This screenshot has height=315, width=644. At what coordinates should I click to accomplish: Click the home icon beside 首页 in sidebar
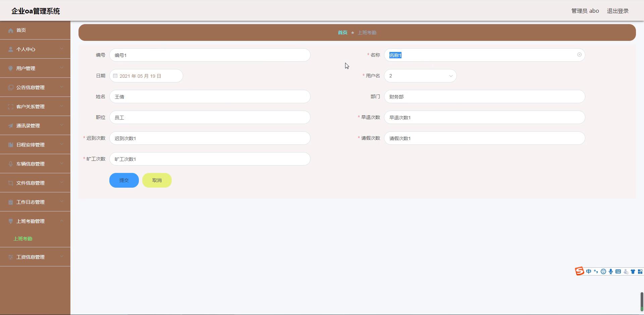coord(11,30)
